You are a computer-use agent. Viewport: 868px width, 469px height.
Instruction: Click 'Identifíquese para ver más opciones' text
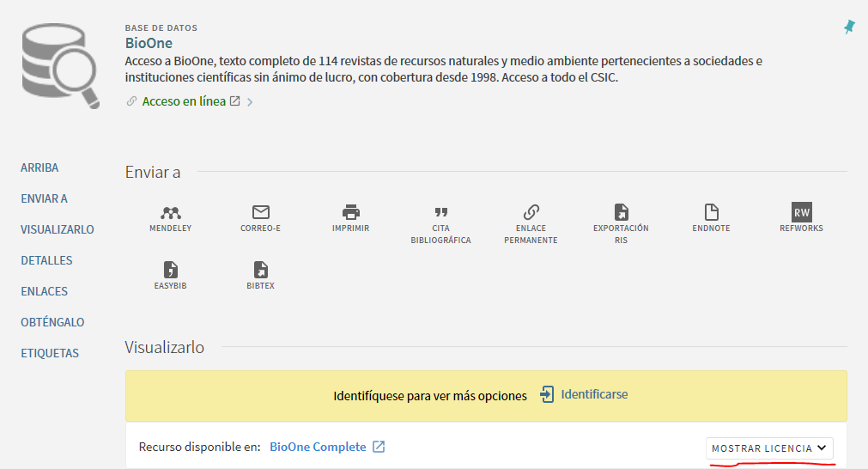[430, 396]
